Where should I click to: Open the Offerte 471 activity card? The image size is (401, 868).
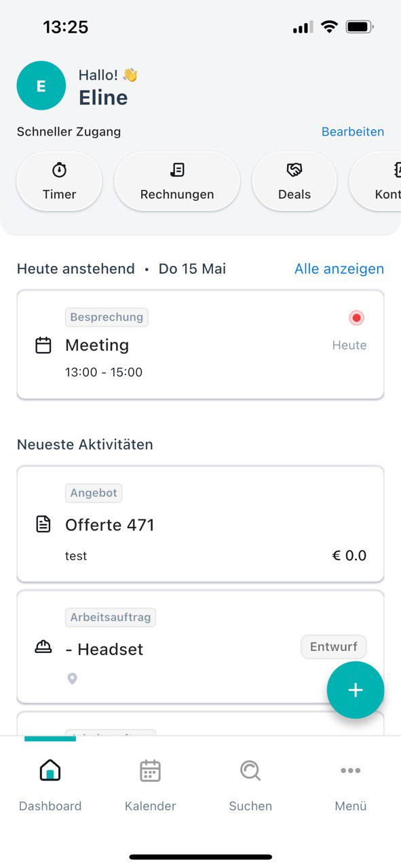click(200, 524)
